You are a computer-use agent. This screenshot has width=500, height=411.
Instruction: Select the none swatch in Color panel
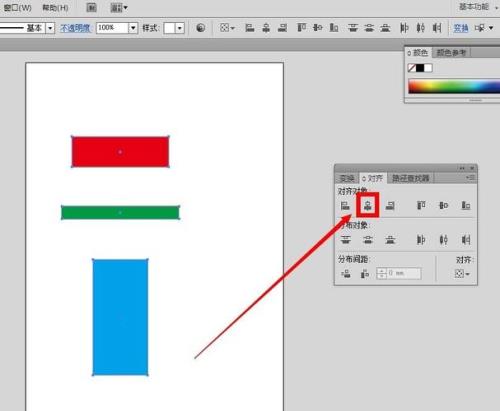[412, 68]
